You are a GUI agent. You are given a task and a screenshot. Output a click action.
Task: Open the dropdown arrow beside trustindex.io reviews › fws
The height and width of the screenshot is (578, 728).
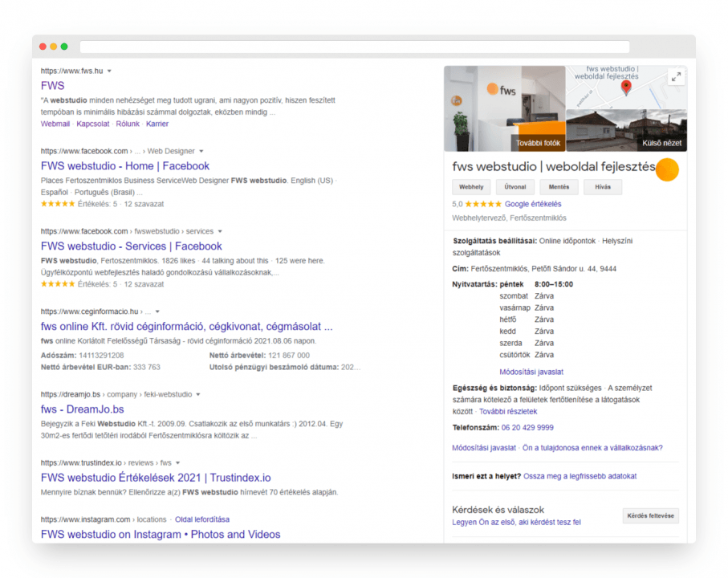(178, 463)
